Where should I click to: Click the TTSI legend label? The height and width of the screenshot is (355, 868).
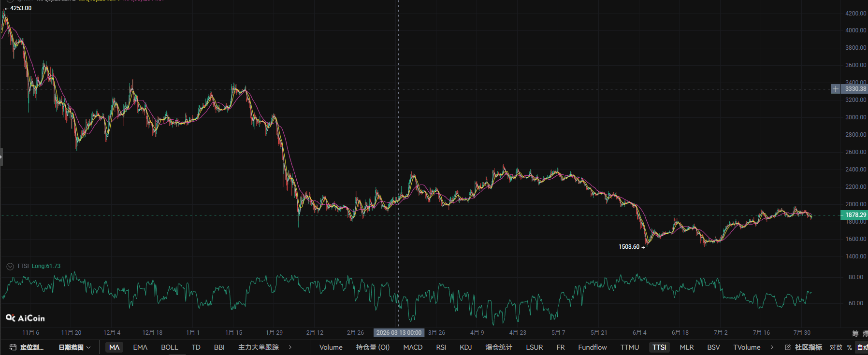(23, 266)
